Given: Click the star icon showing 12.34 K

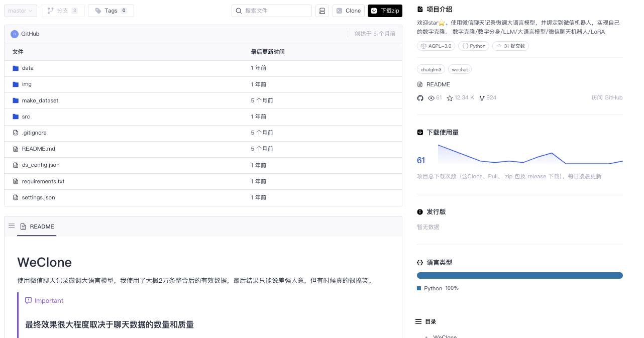Looking at the screenshot, I should point(450,98).
